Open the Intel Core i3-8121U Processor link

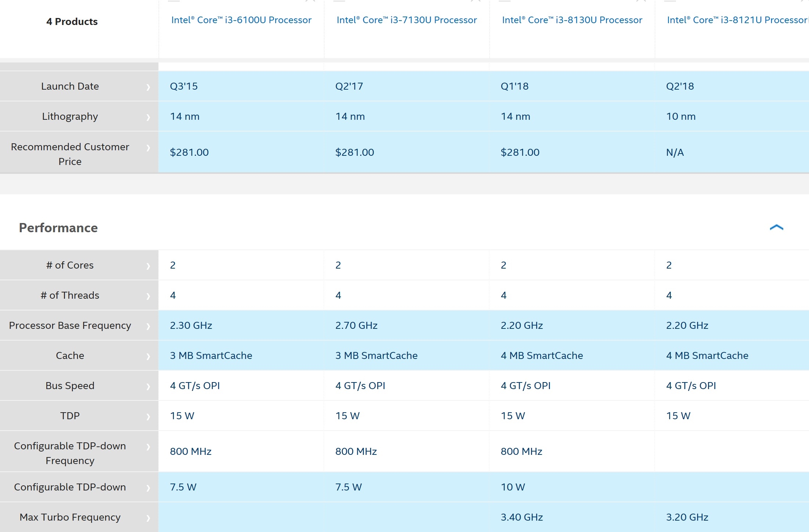(737, 20)
